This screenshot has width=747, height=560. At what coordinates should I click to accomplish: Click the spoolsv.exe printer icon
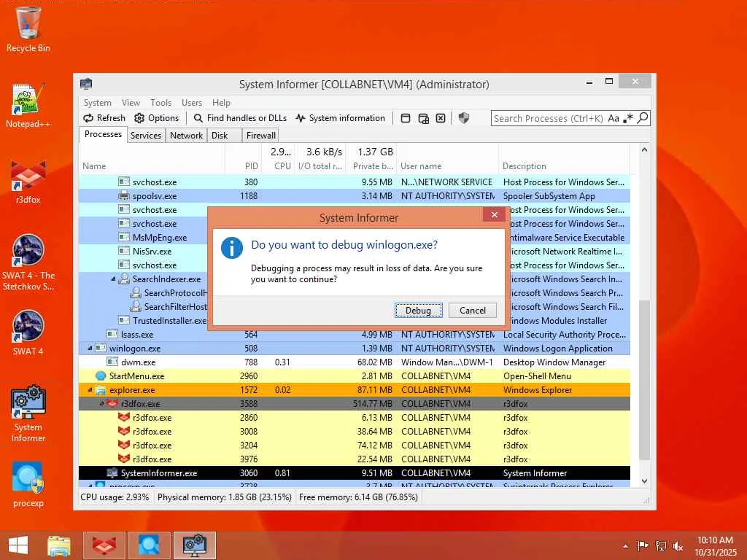pyautogui.click(x=124, y=195)
